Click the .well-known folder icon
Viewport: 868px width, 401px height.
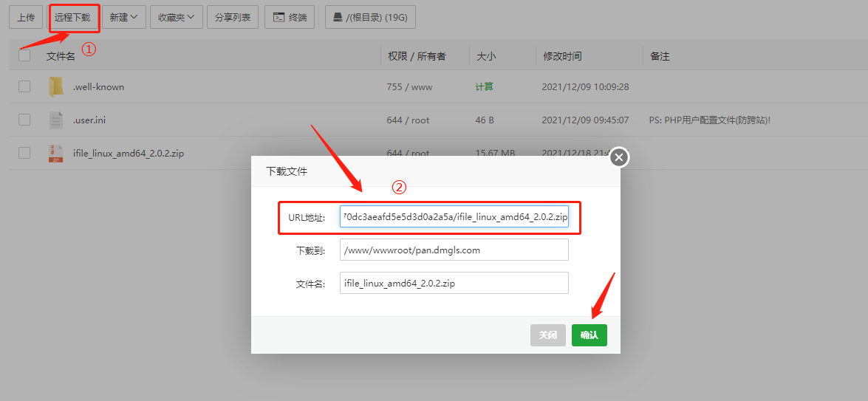click(x=55, y=87)
